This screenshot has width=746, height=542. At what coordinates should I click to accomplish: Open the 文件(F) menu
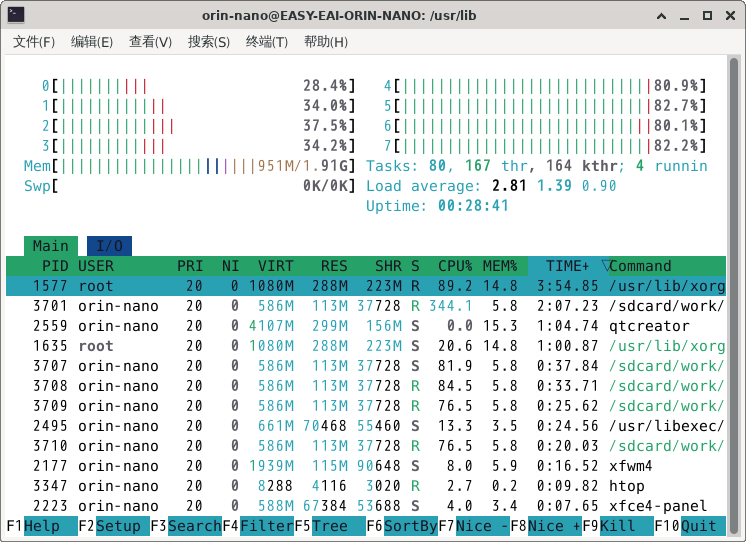click(33, 42)
